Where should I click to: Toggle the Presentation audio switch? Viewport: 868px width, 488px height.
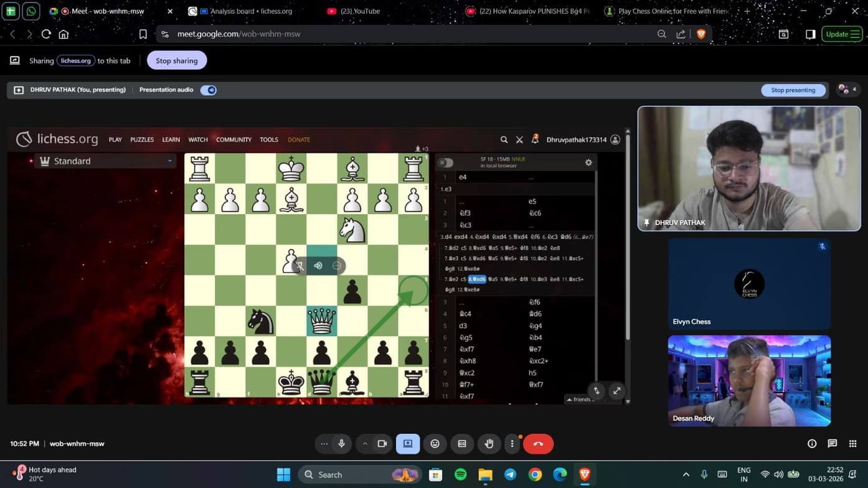click(x=209, y=90)
